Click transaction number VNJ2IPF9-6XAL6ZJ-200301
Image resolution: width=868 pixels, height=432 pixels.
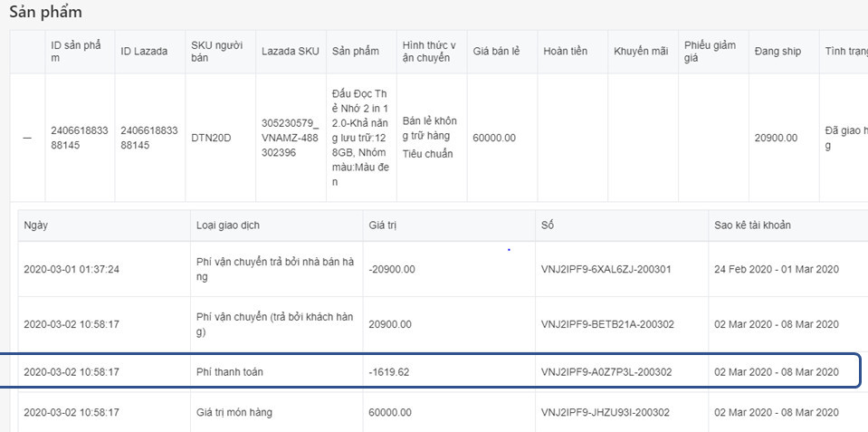[x=606, y=270]
